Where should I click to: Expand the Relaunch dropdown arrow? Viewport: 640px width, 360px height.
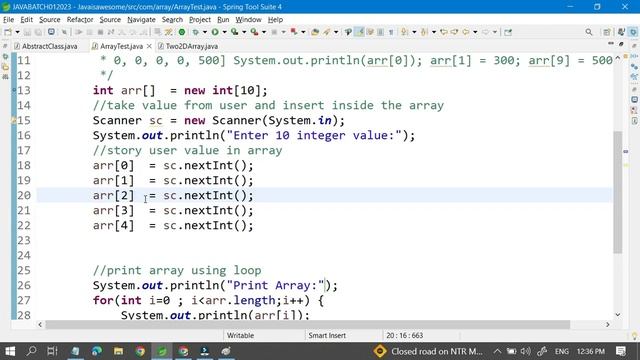(x=303, y=32)
